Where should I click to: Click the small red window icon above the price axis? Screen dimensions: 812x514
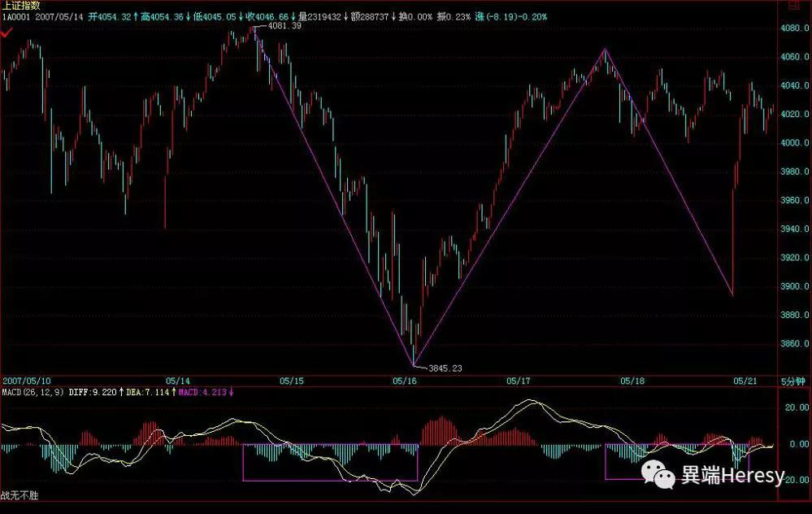click(x=793, y=6)
